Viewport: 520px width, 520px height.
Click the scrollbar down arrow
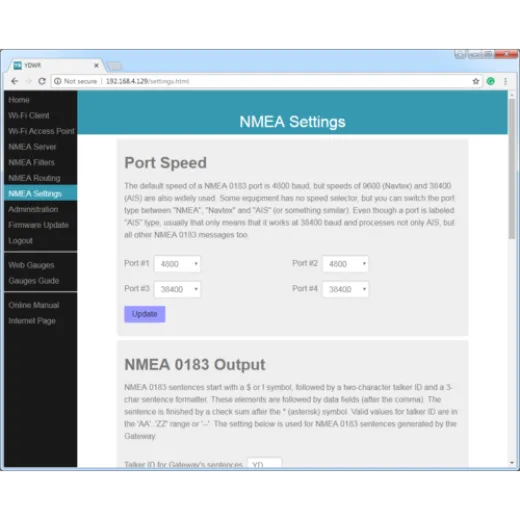point(512,463)
